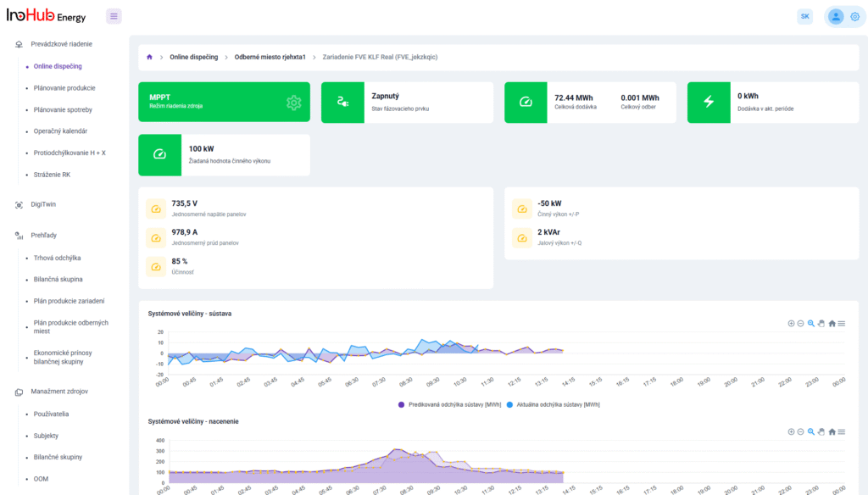868x495 pixels.
Task: Zoom out on the sústava chart
Action: point(800,324)
